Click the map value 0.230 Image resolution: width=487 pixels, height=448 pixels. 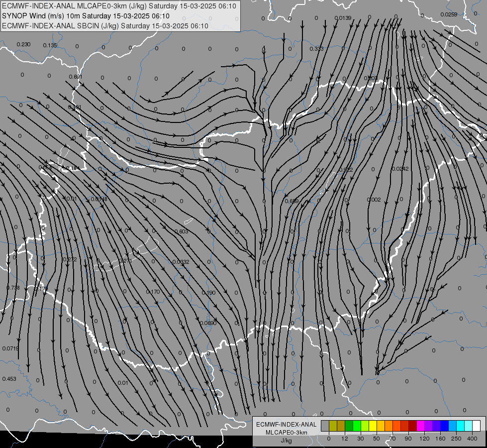pyautogui.click(x=23, y=44)
